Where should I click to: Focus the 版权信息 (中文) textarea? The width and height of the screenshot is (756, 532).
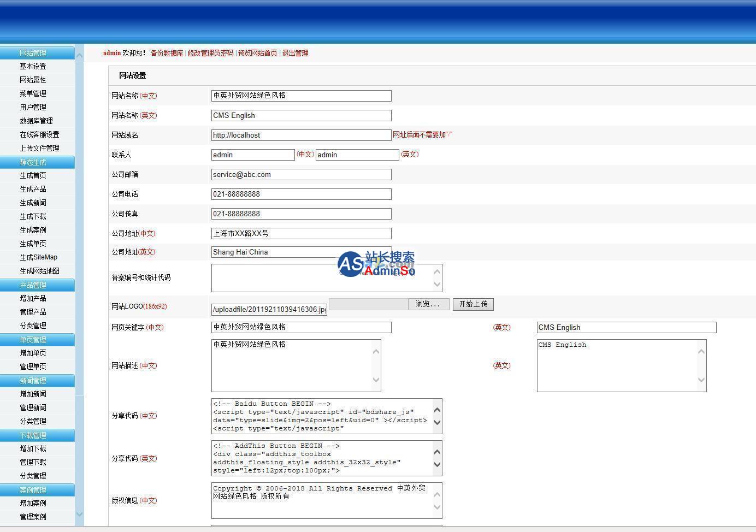327,500
